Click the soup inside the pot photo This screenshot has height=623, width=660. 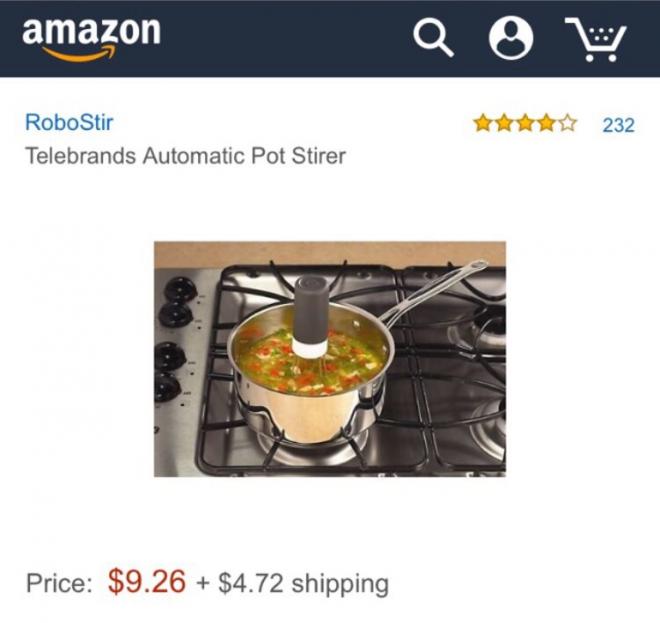(309, 364)
